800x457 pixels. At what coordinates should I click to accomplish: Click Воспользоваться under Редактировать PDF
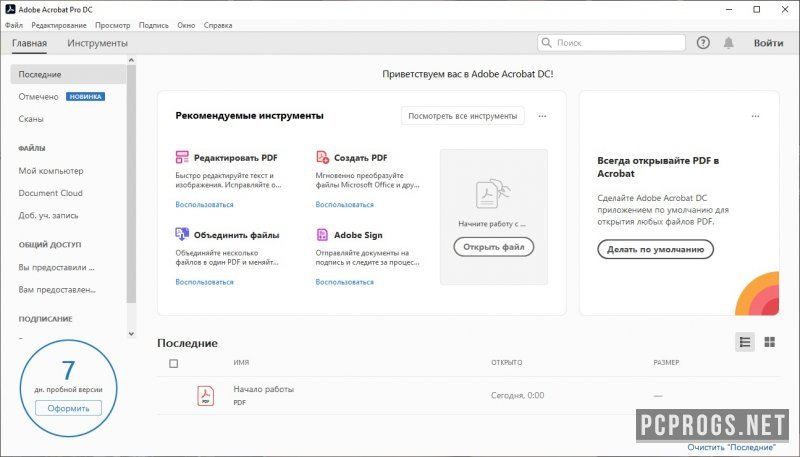tap(204, 205)
